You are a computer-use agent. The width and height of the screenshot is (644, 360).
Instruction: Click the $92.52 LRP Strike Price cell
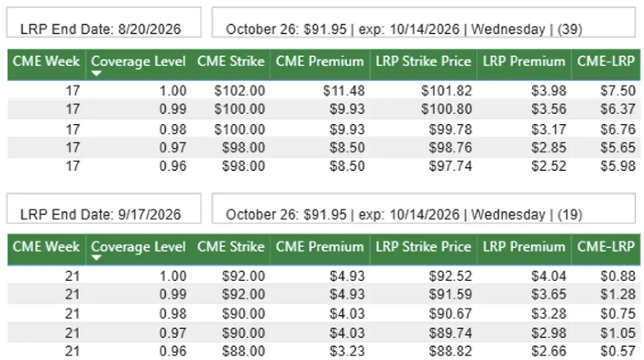[450, 276]
